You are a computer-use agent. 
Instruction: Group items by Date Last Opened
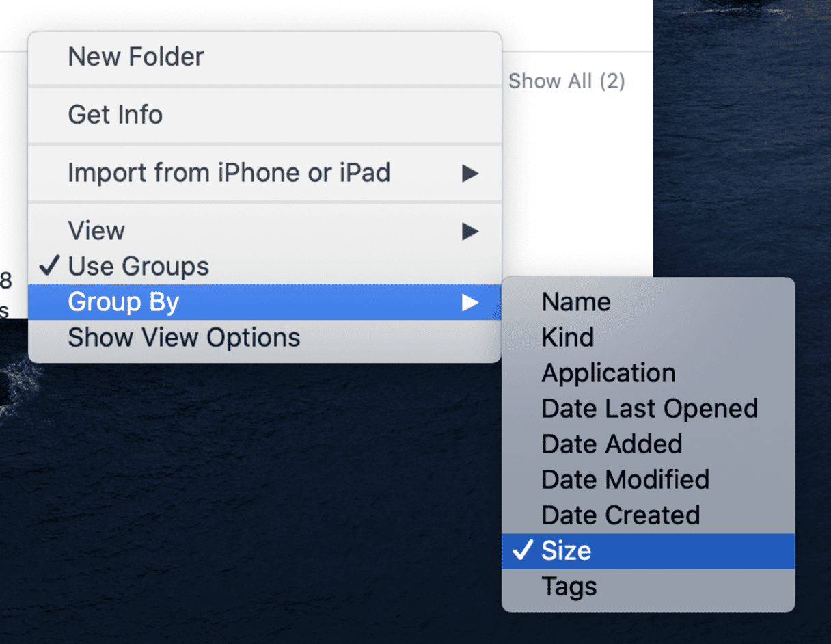pos(649,409)
